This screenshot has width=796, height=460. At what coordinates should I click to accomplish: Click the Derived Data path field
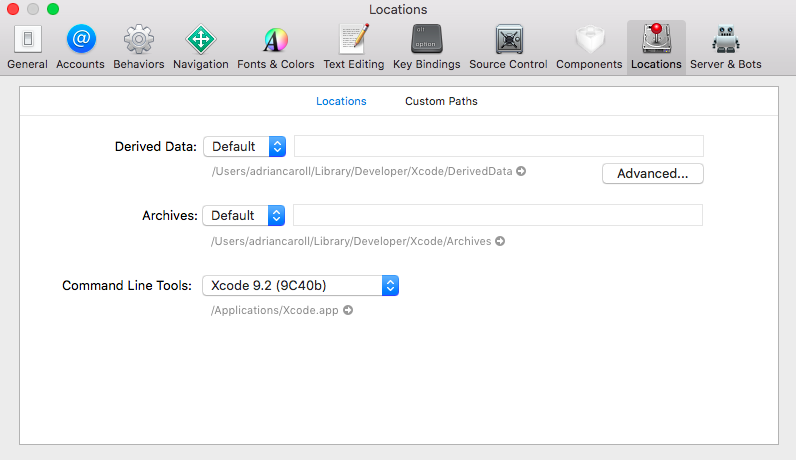(x=499, y=146)
